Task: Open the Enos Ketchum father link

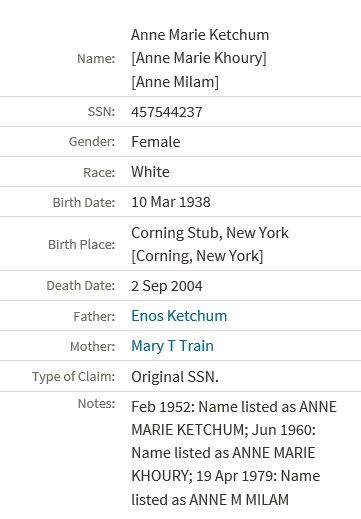Action: 179,316
